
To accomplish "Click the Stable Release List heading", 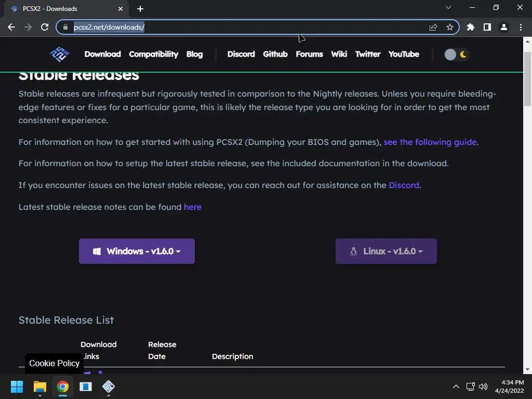I will [66, 320].
